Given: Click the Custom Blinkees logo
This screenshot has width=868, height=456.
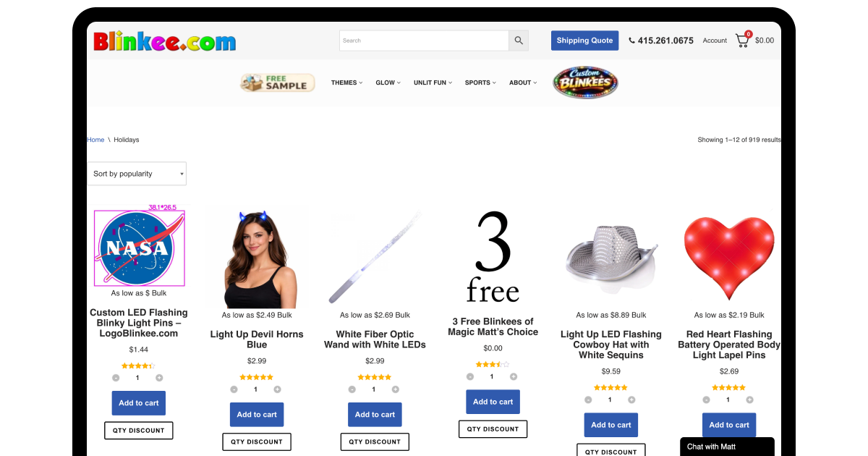Looking at the screenshot, I should 585,83.
